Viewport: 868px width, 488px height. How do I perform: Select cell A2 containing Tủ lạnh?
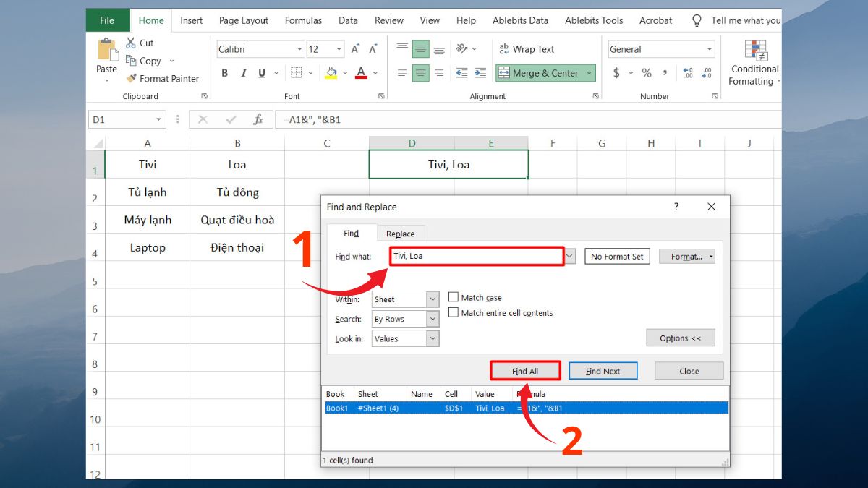(x=148, y=192)
